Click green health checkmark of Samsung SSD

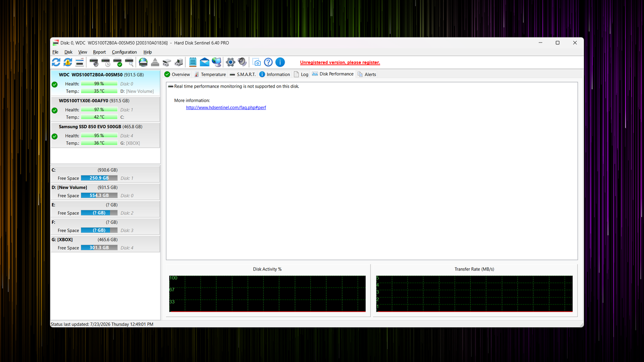point(55,137)
